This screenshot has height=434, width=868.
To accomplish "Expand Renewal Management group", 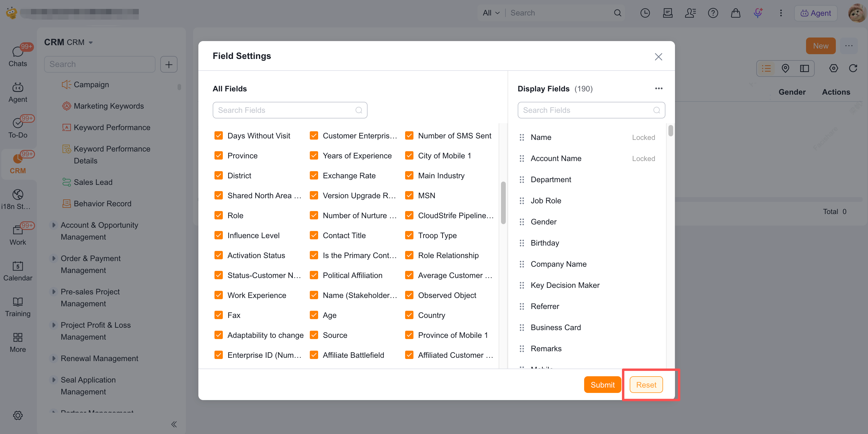I will (54, 358).
